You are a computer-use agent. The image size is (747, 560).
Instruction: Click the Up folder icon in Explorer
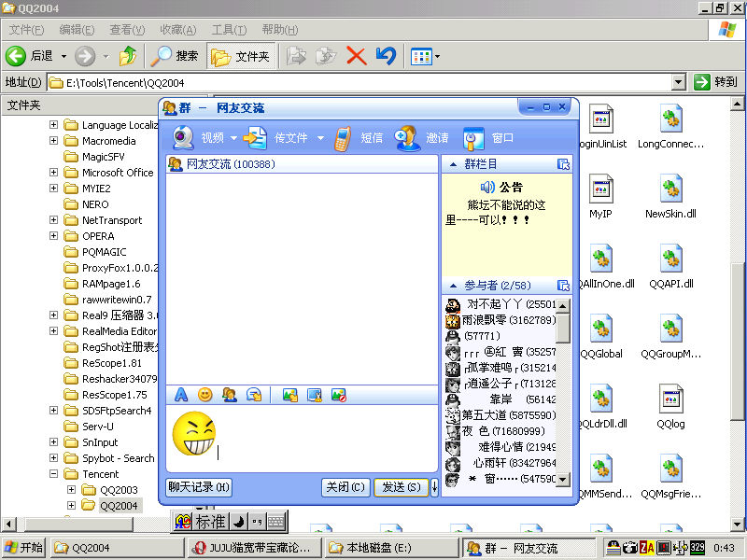click(x=128, y=56)
